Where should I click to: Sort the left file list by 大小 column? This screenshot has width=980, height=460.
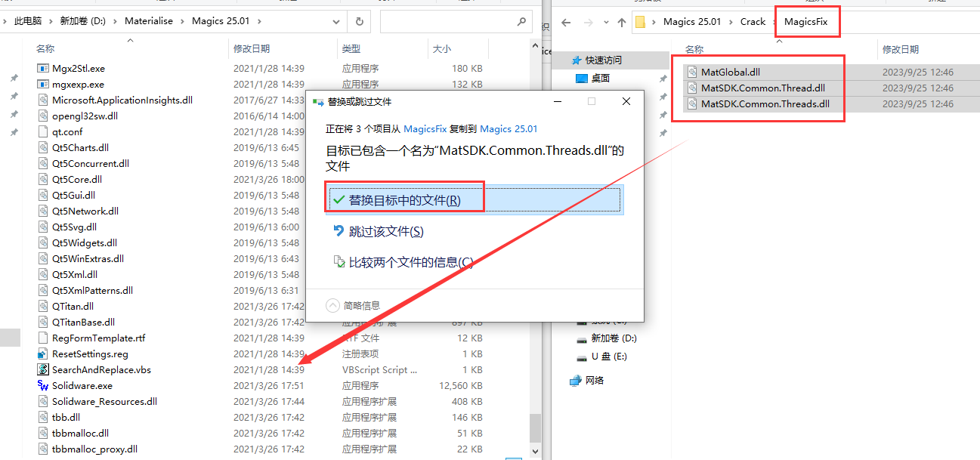[x=441, y=49]
